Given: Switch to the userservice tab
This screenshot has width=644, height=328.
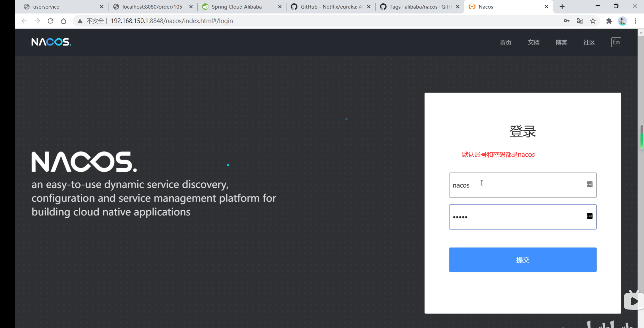Looking at the screenshot, I should pos(46,7).
